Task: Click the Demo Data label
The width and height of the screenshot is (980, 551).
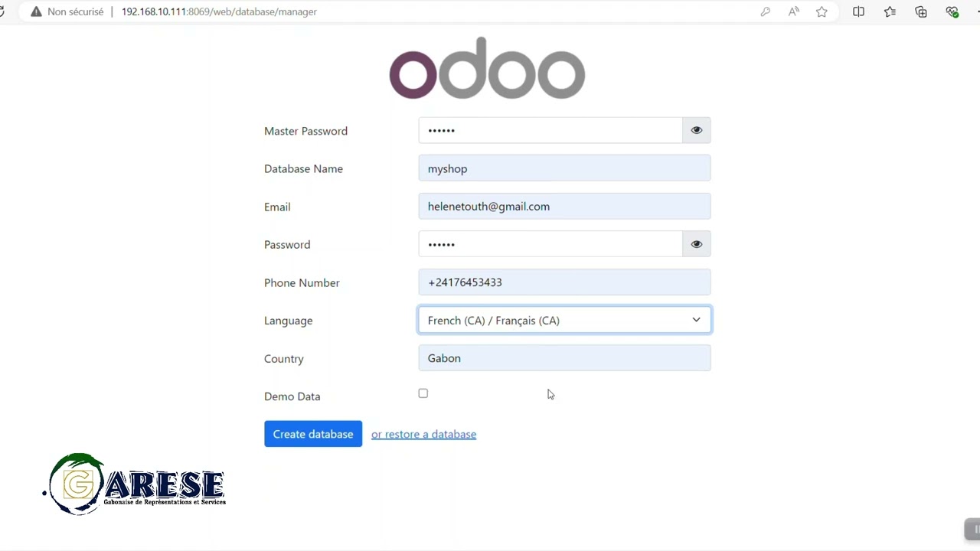Action: [292, 396]
